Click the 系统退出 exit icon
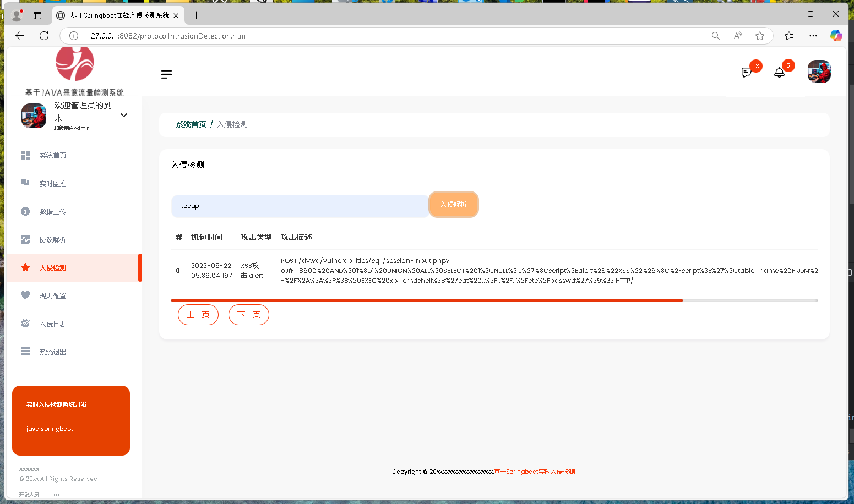The height and width of the screenshot is (504, 854). click(x=25, y=351)
